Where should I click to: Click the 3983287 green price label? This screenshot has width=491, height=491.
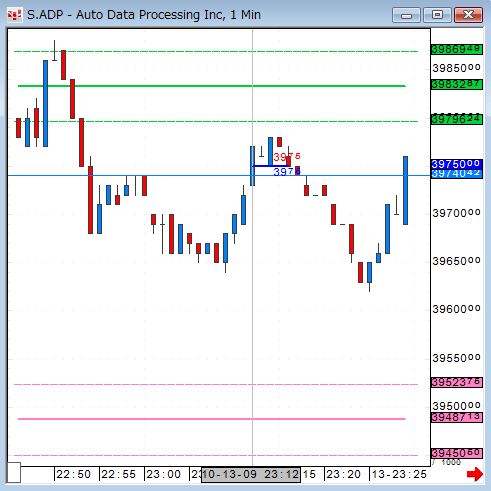[x=457, y=84]
